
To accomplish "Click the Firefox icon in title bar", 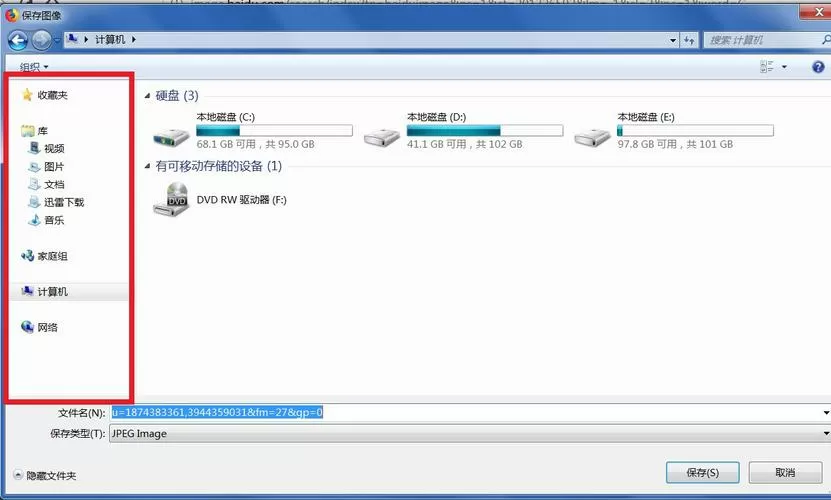I will click(11, 15).
